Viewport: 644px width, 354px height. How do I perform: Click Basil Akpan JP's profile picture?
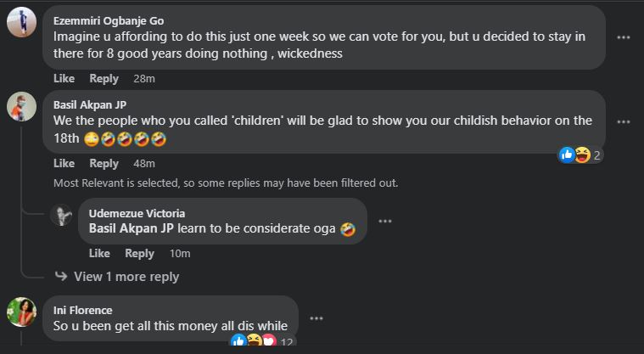tap(21, 107)
